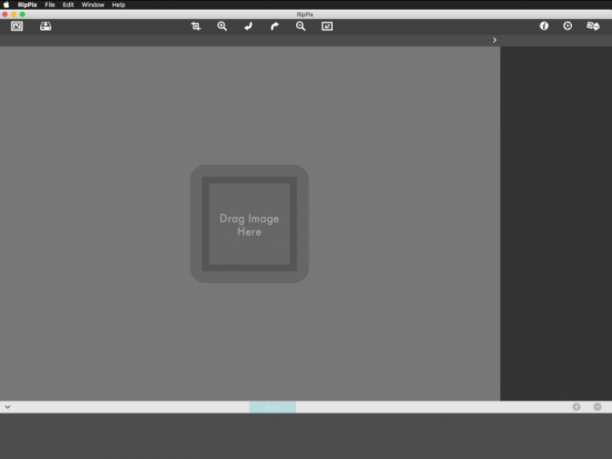This screenshot has width=612, height=459.
Task: Click the light blue RipPix tab in bottom bar
Action: [x=272, y=407]
